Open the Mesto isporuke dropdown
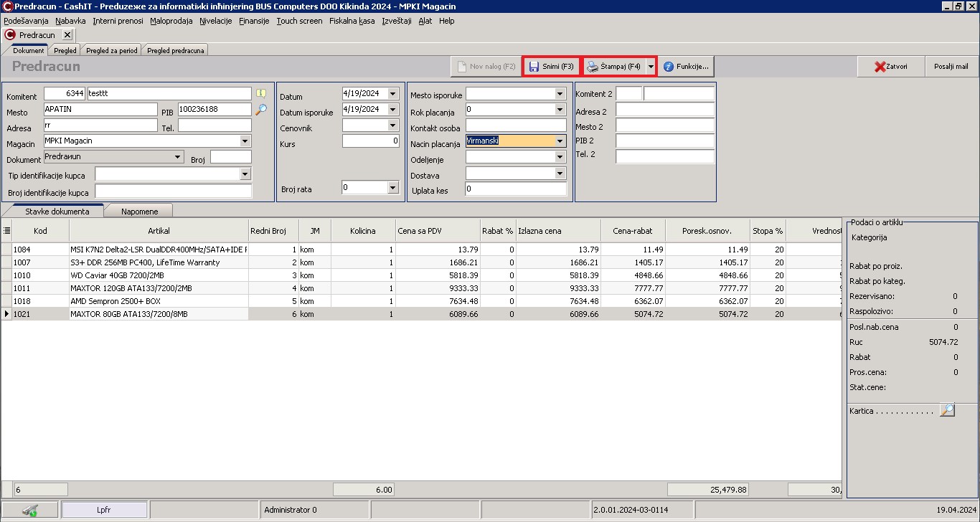This screenshot has width=980, height=522. (x=560, y=94)
